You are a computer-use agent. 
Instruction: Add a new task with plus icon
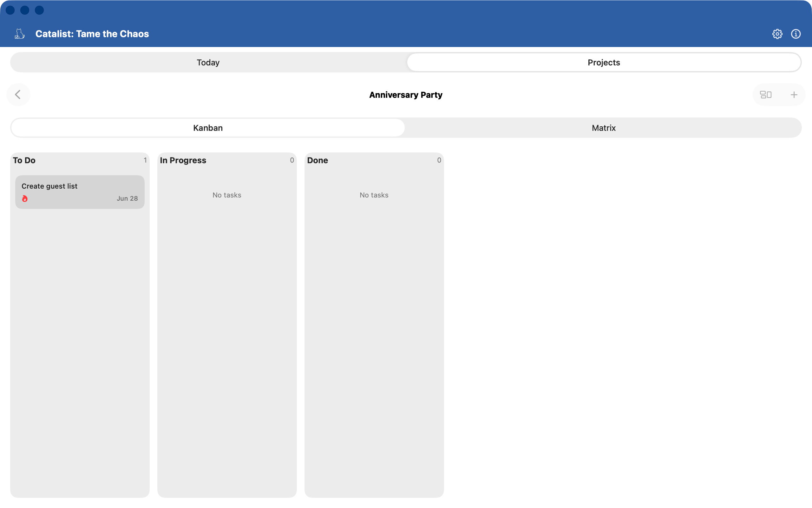[794, 95]
